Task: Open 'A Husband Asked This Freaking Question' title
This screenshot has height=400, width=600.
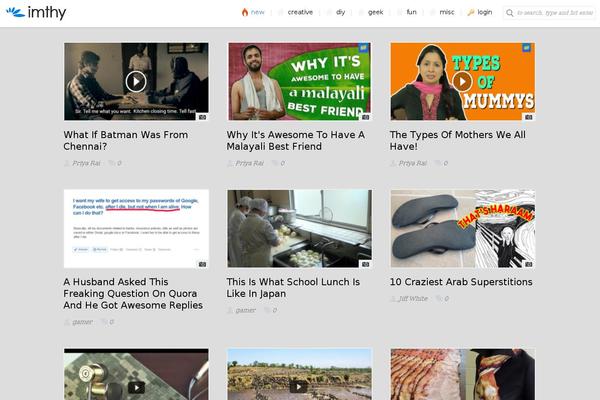Action: point(133,294)
